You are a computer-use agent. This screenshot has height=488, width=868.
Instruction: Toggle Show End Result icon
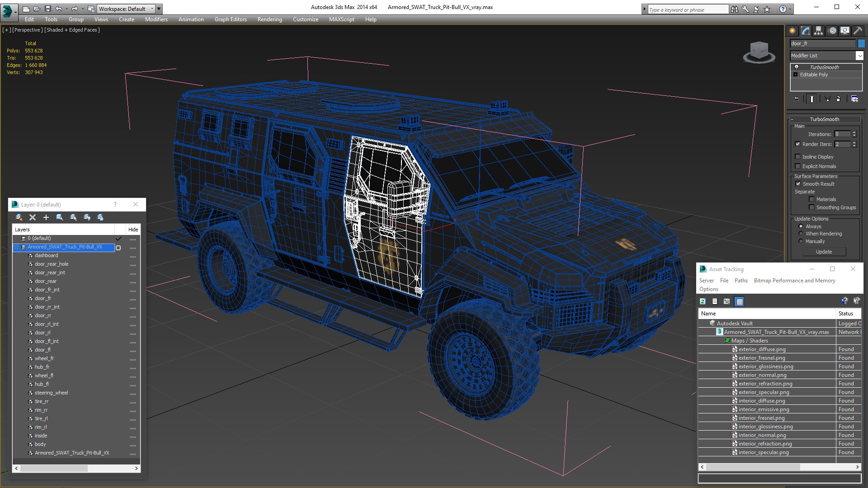(812, 99)
